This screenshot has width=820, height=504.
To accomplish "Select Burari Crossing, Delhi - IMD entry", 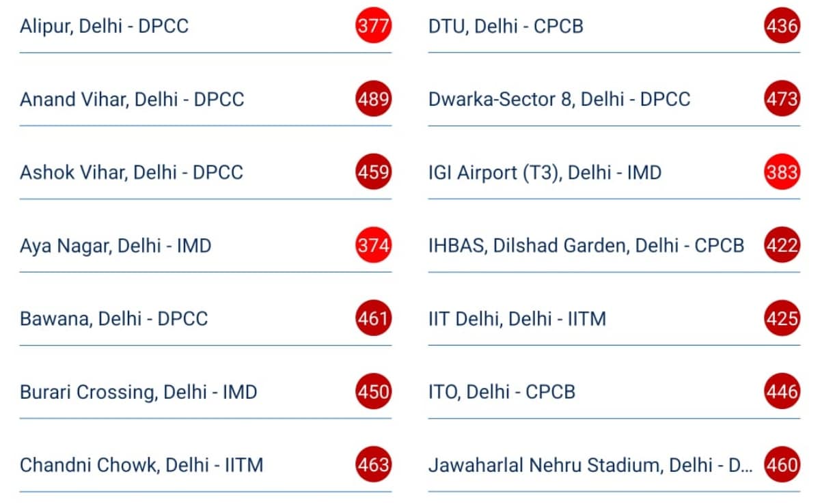I will click(x=138, y=392).
